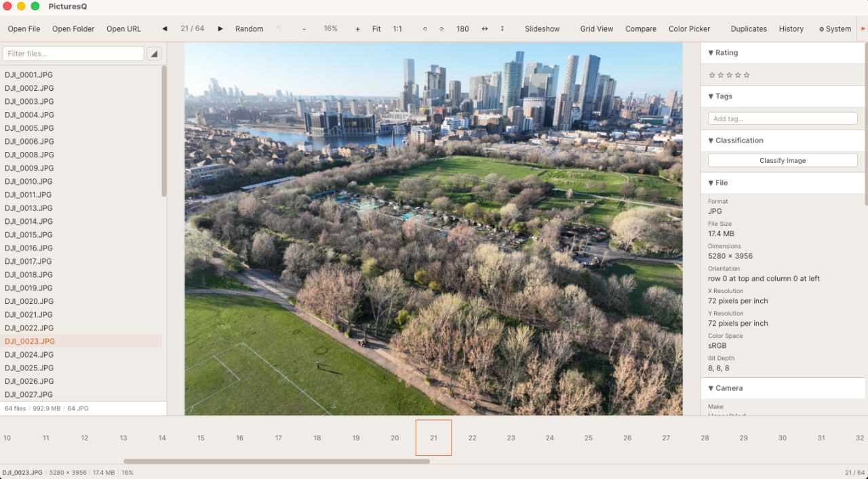This screenshot has width=868, height=479.
Task: Fit image to window
Action: pos(376,28)
